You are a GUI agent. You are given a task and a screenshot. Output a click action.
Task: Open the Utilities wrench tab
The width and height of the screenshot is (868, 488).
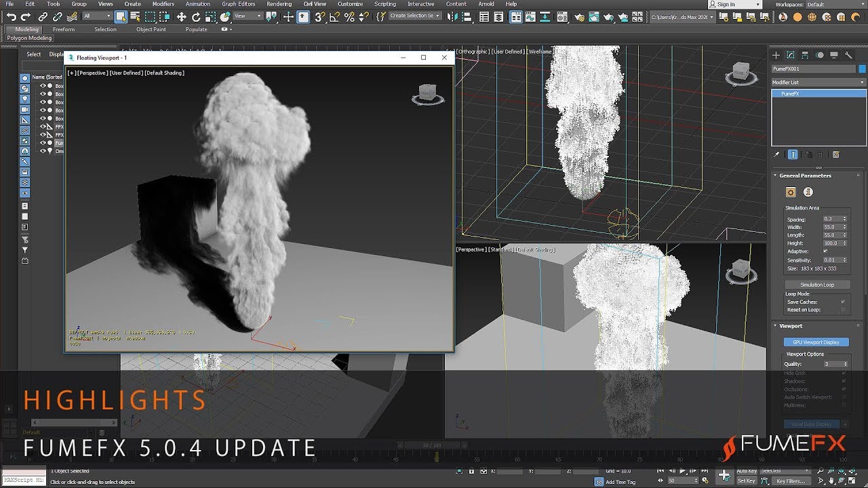848,55
